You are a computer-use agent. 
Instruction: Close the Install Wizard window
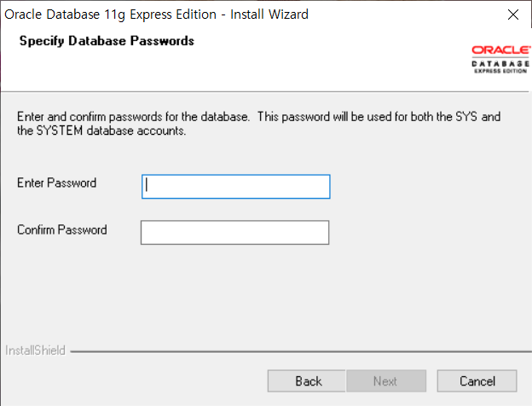click(x=513, y=14)
